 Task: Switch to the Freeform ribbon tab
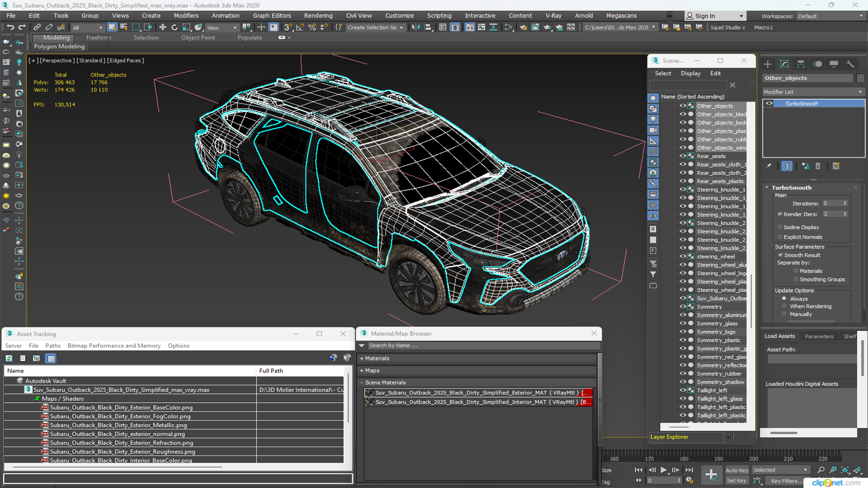point(98,38)
